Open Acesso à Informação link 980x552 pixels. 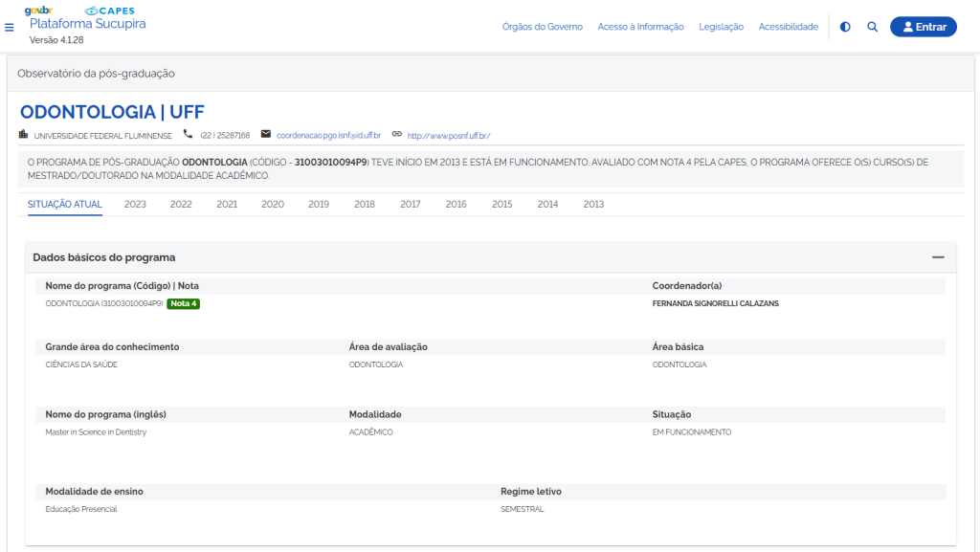pos(640,27)
